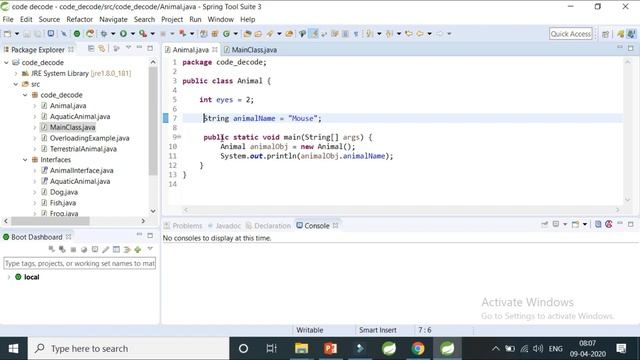Maximize the editor area
640x360 pixels.
631,48
